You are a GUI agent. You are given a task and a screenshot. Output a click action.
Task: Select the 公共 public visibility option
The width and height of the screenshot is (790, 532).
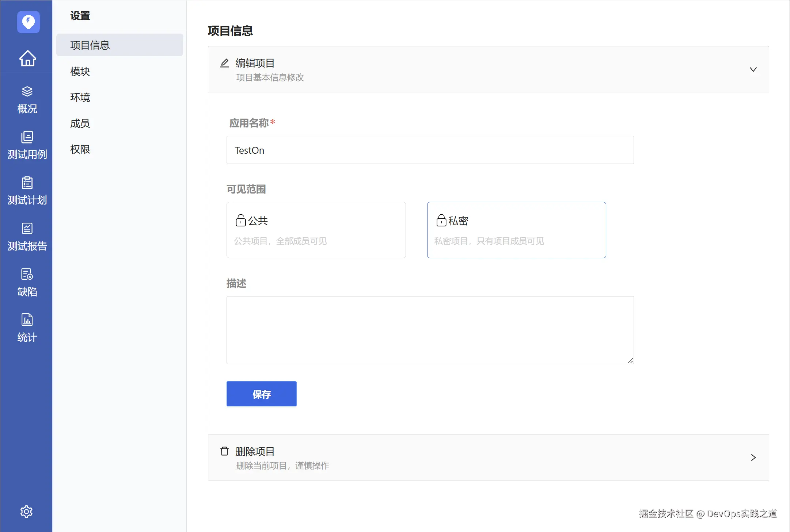click(x=316, y=230)
